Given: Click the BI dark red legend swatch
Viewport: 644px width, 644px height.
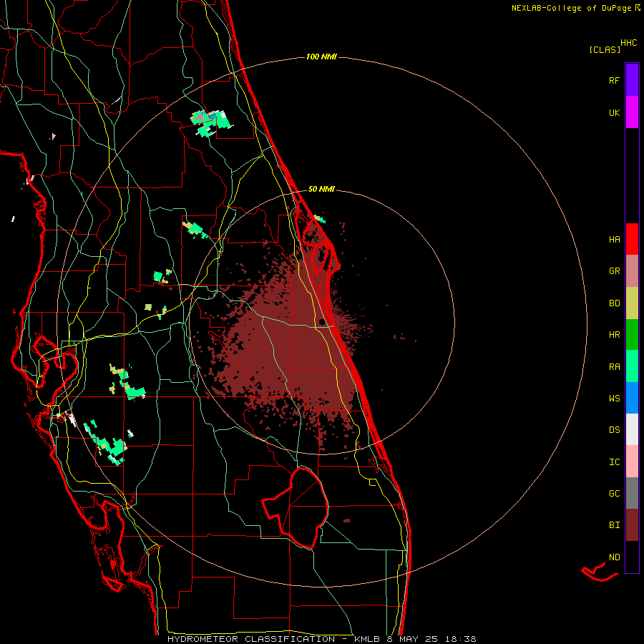Looking at the screenshot, I should click(632, 525).
